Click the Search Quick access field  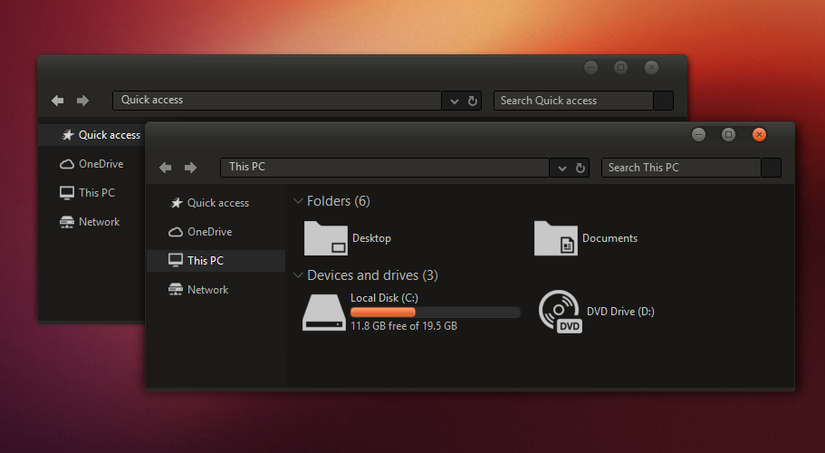pyautogui.click(x=574, y=101)
